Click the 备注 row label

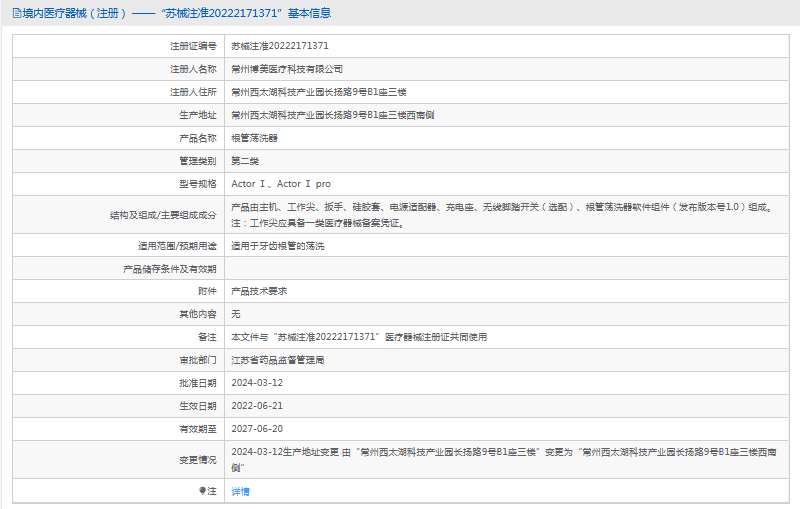(x=207, y=337)
